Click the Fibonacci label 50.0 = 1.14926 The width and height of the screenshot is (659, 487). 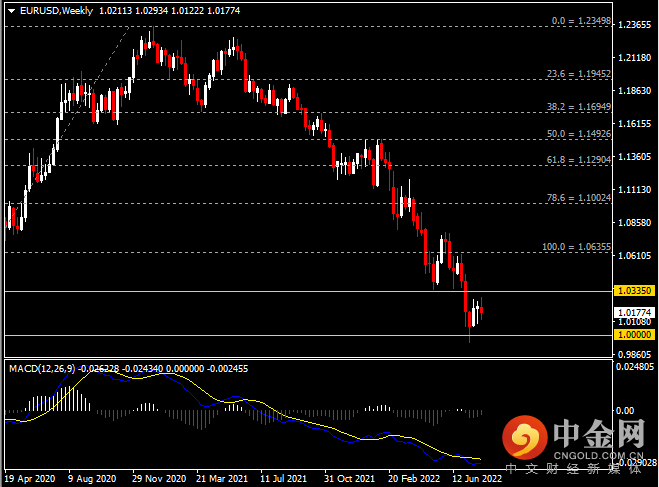pyautogui.click(x=579, y=134)
